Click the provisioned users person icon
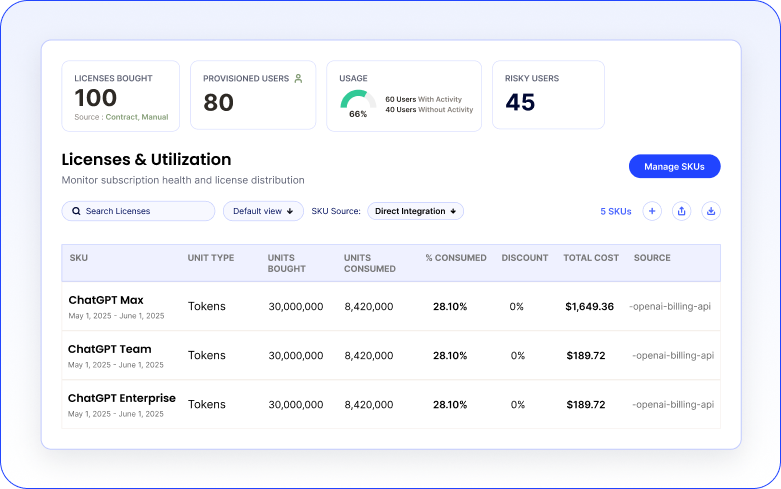 point(298,78)
